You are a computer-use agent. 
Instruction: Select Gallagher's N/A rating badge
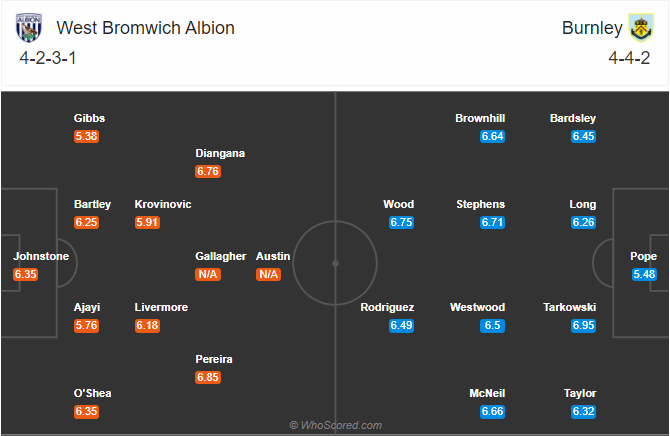click(208, 274)
